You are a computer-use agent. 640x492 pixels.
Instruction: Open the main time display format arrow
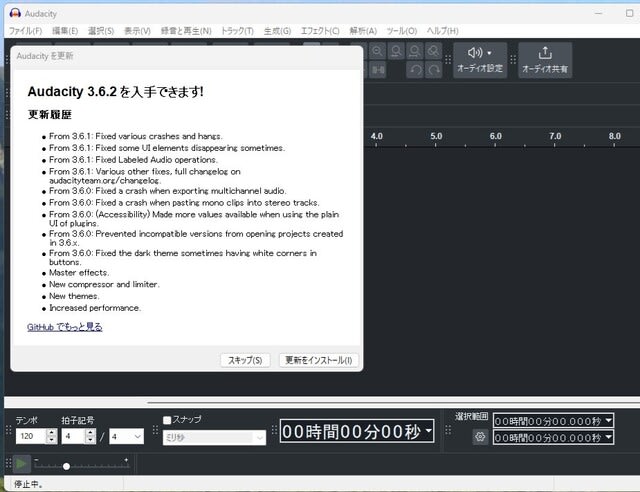tap(428, 430)
